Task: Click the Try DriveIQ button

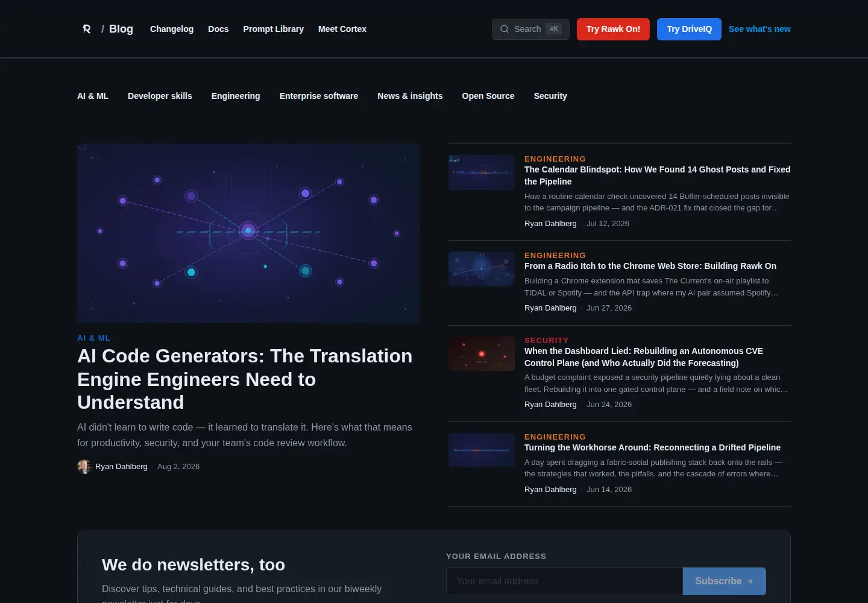Action: (689, 29)
